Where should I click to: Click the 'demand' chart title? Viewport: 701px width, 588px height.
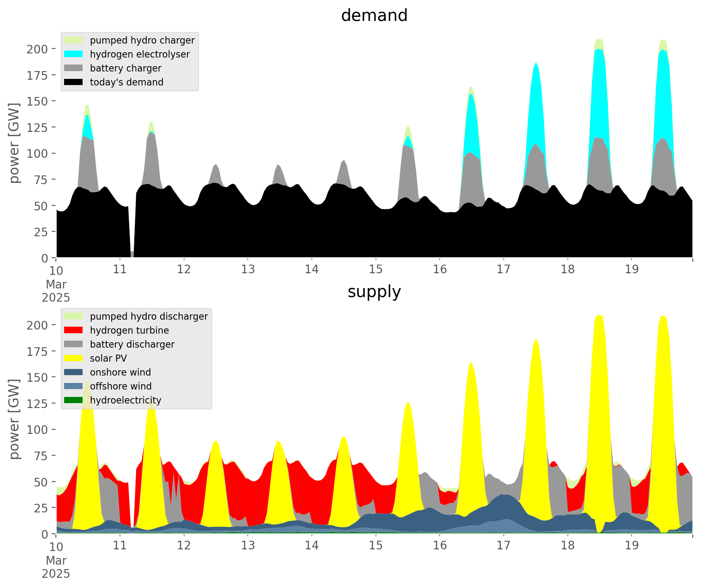[x=374, y=16]
